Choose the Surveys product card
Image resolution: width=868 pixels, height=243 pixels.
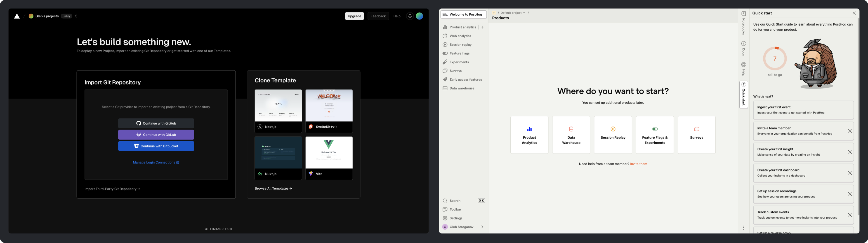pos(696,135)
